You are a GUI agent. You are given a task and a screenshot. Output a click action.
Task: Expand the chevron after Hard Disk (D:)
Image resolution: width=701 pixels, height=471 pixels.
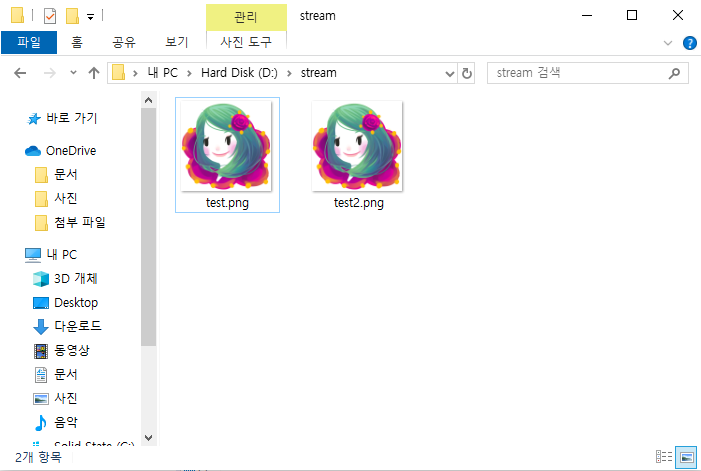pyautogui.click(x=289, y=73)
